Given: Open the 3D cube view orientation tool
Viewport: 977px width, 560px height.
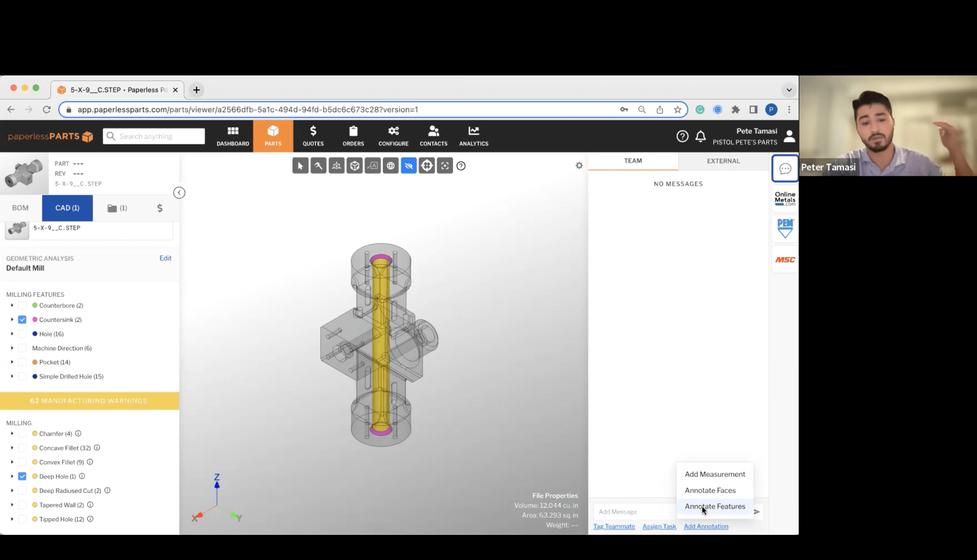Looking at the screenshot, I should [355, 166].
